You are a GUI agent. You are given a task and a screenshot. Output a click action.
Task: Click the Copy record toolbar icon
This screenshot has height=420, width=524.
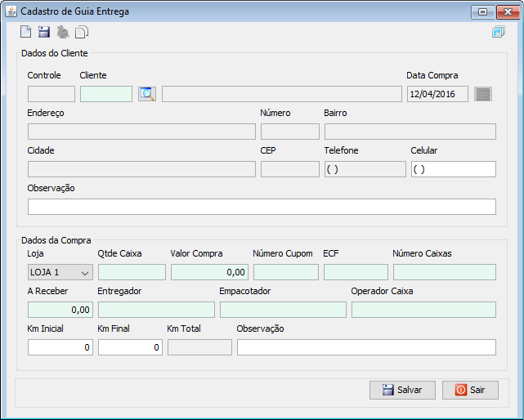[82, 32]
